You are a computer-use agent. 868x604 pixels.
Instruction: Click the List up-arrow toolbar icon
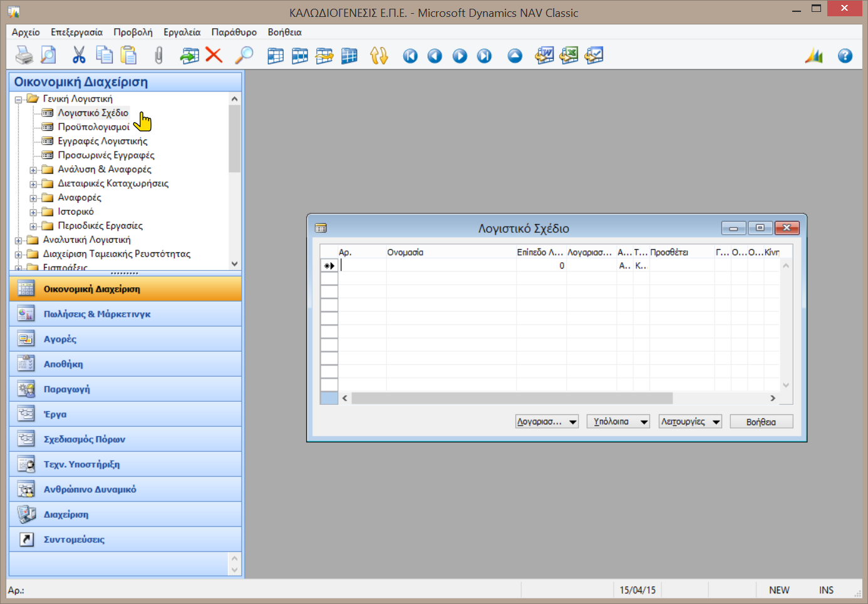point(515,56)
